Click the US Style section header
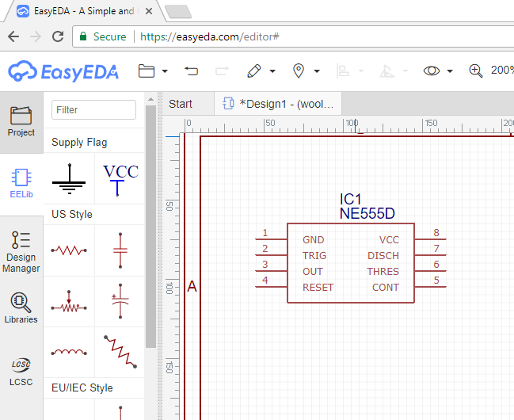This screenshot has width=514, height=420. [x=72, y=214]
